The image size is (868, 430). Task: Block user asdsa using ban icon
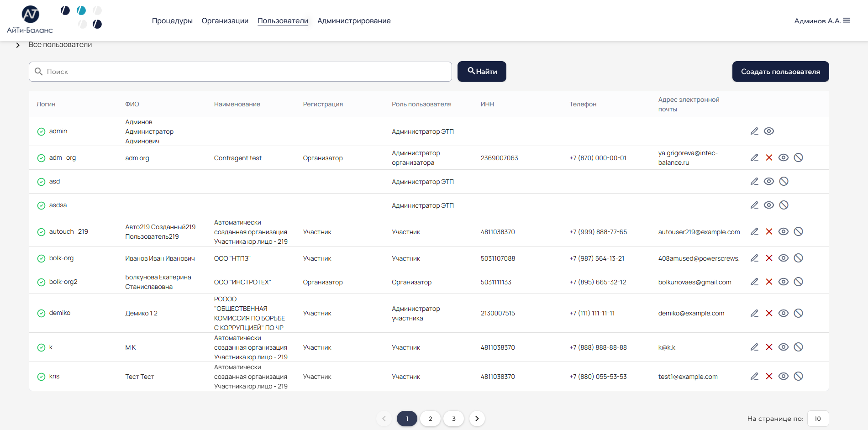784,205
